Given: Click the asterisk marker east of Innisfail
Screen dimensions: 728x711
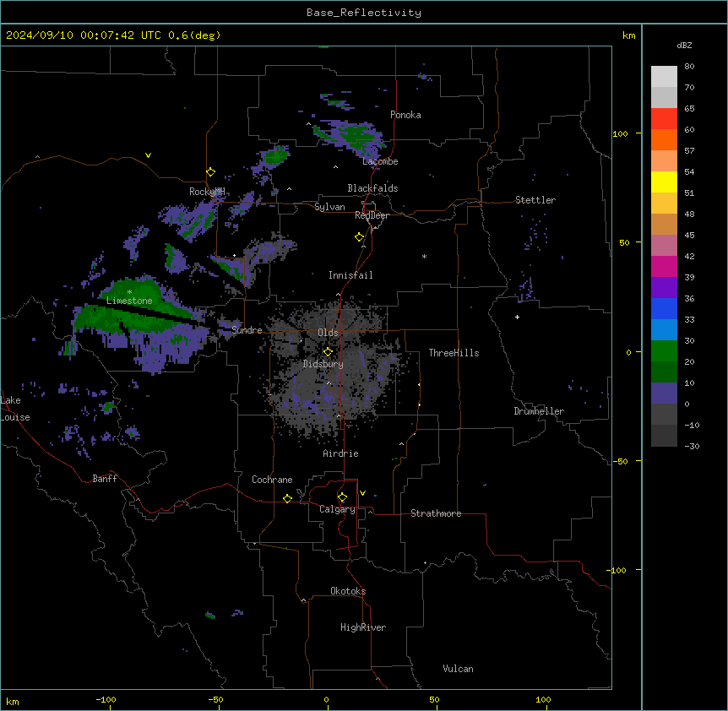Looking at the screenshot, I should [x=424, y=256].
